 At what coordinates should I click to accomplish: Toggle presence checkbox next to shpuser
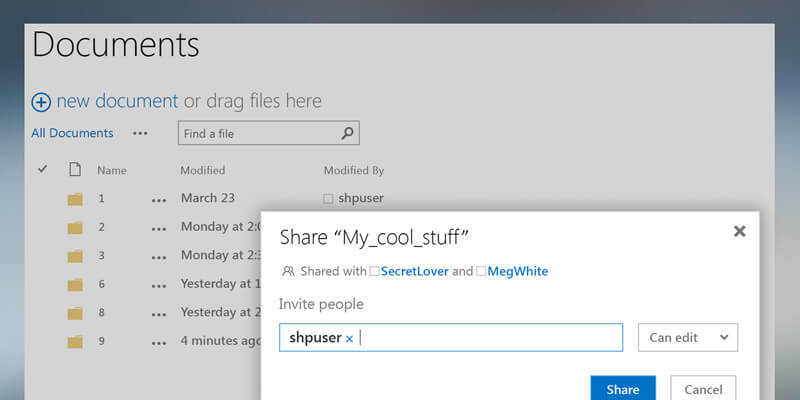[328, 199]
